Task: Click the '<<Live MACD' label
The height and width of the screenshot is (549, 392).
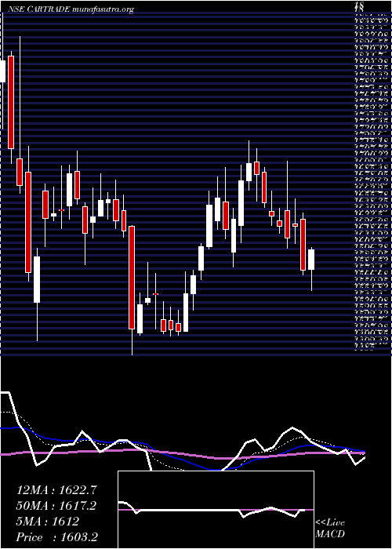Action: point(330,529)
